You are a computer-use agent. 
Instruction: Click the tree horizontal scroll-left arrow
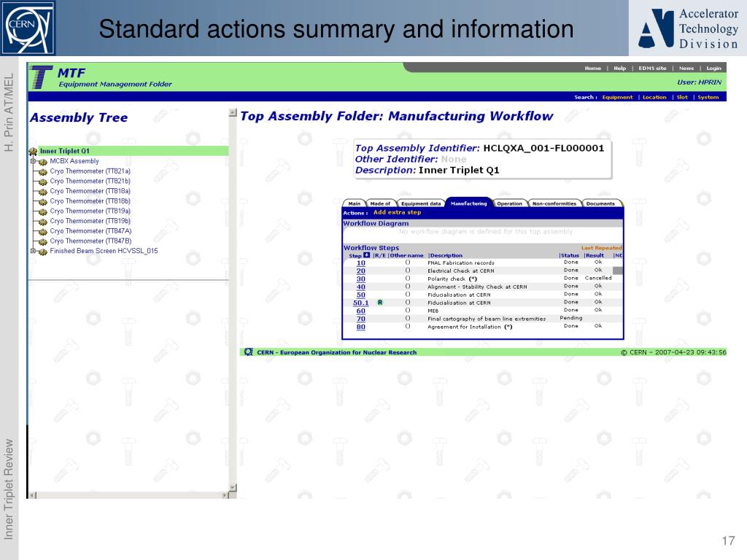33,495
